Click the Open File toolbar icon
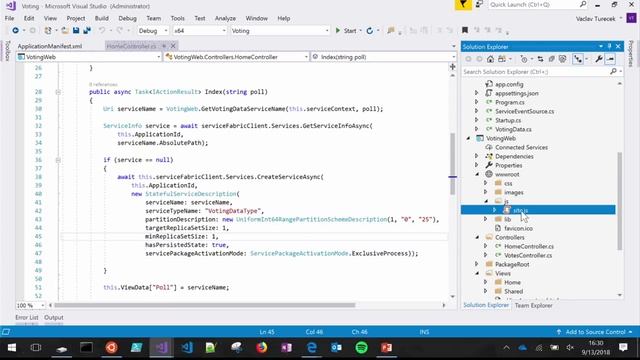 coord(65,31)
